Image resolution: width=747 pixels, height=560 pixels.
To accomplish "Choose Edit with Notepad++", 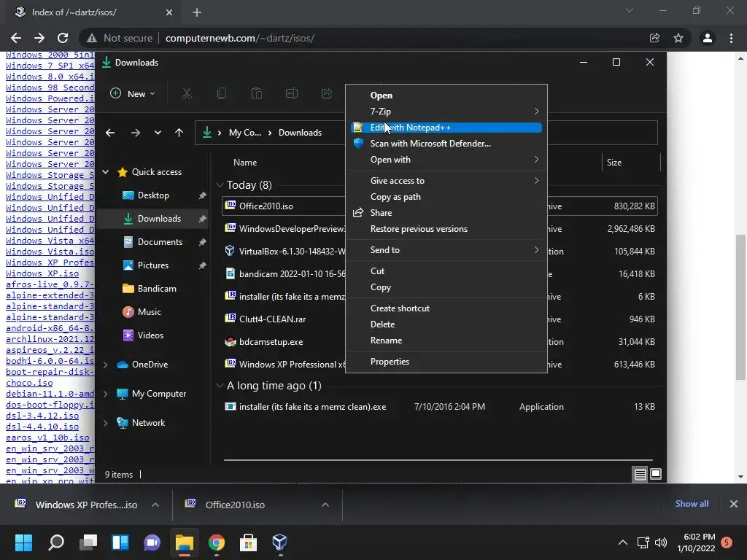I will click(x=446, y=128).
